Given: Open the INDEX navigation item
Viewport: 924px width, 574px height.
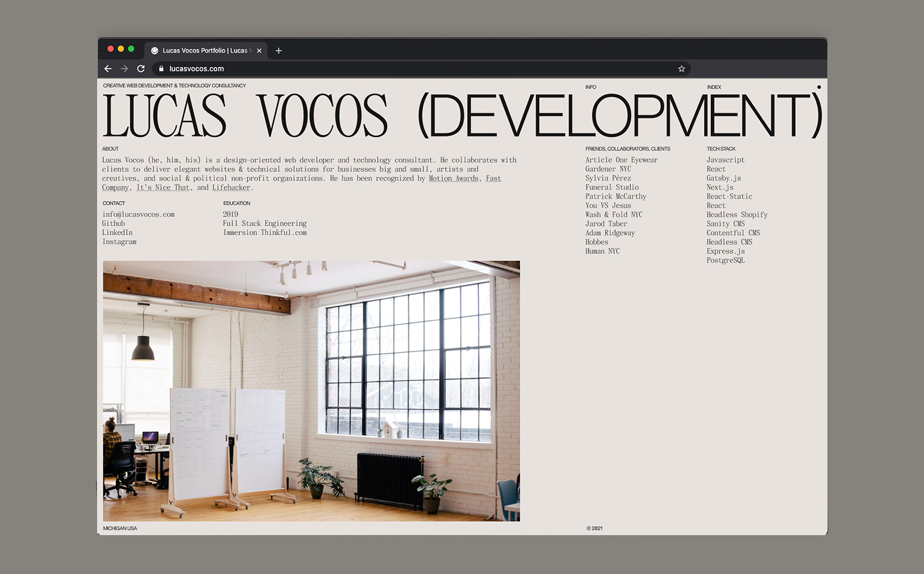Looking at the screenshot, I should pyautogui.click(x=714, y=87).
